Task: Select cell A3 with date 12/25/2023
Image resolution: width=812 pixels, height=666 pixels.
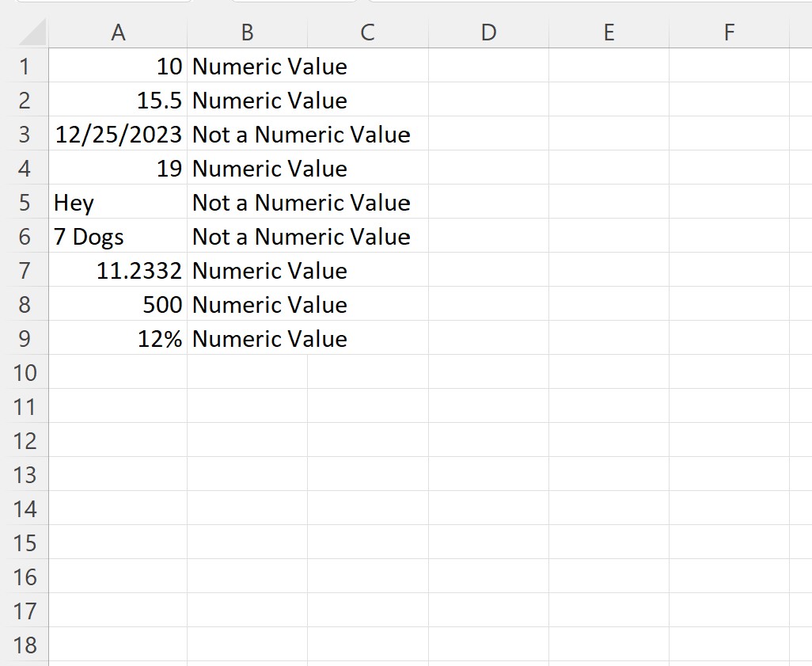Action: pyautogui.click(x=119, y=135)
